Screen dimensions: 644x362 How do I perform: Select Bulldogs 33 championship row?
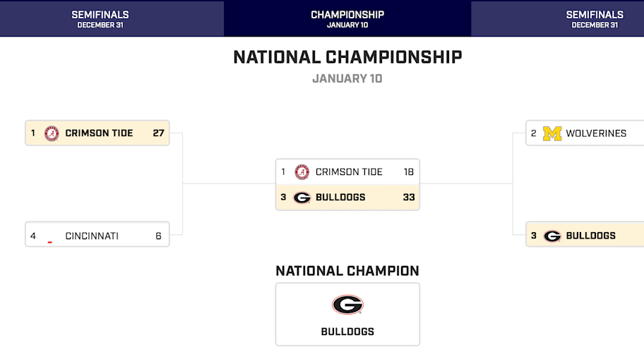[x=347, y=198]
